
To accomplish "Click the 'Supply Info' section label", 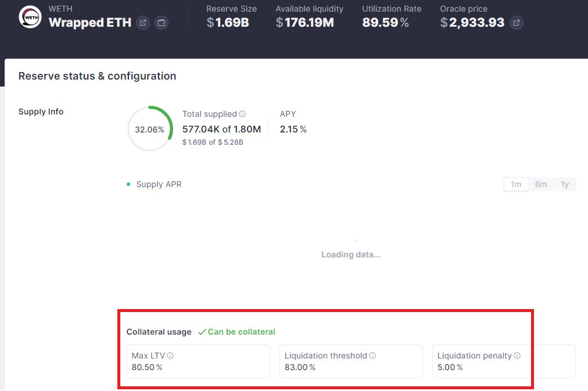I will coord(41,112).
